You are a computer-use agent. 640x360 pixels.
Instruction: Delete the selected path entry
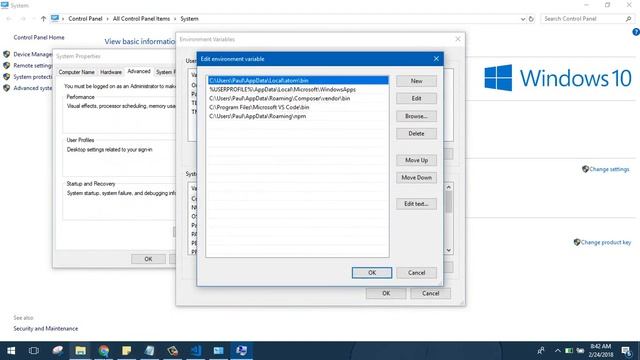click(x=416, y=133)
